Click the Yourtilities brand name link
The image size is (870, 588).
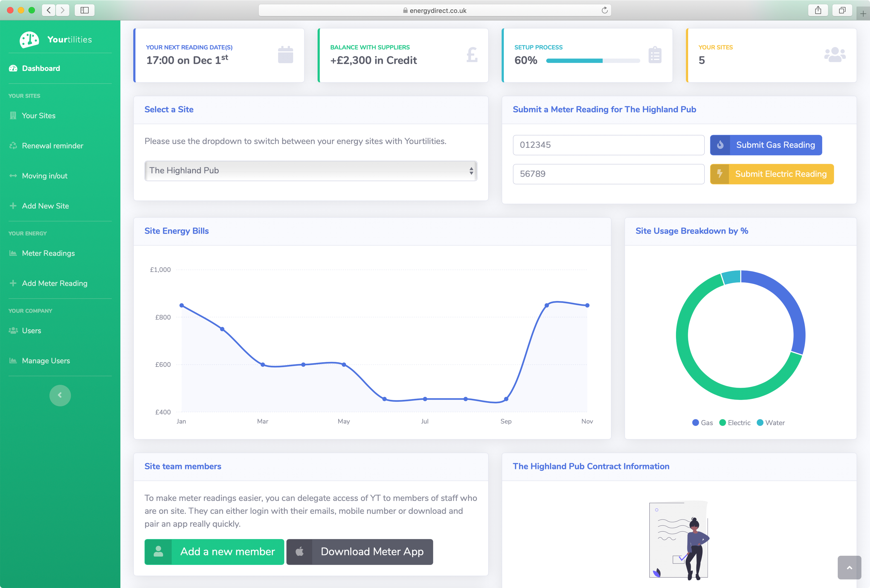pos(70,39)
